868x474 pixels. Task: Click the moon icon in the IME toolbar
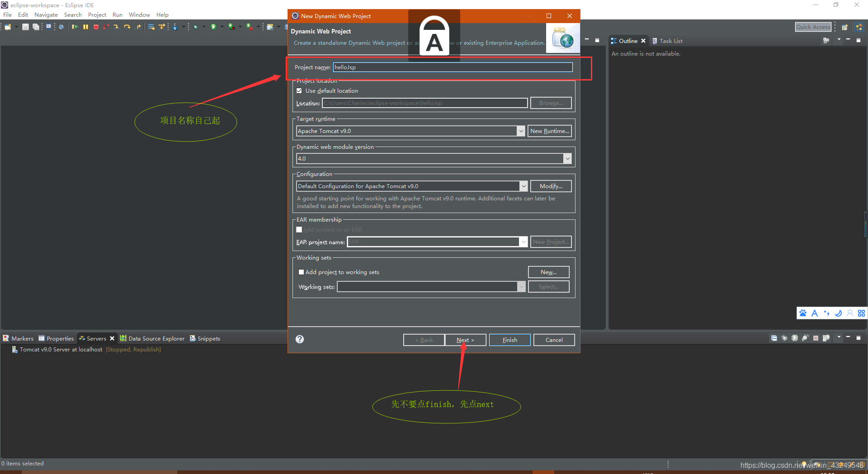click(838, 313)
